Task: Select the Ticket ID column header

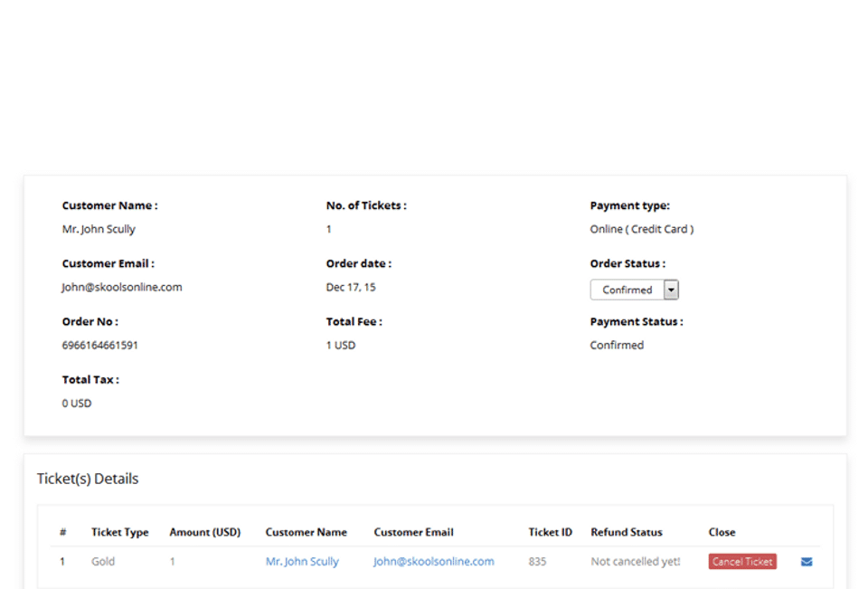Action: pos(550,532)
